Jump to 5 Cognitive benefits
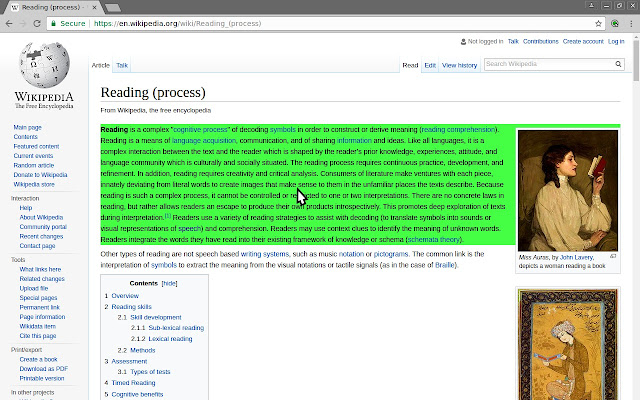This screenshot has height=400, width=640. [x=134, y=394]
